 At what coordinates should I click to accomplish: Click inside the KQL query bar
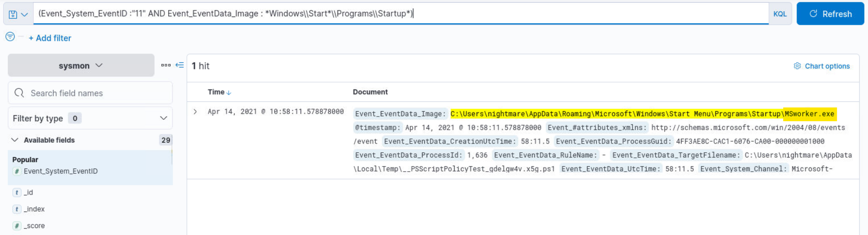(x=550, y=14)
